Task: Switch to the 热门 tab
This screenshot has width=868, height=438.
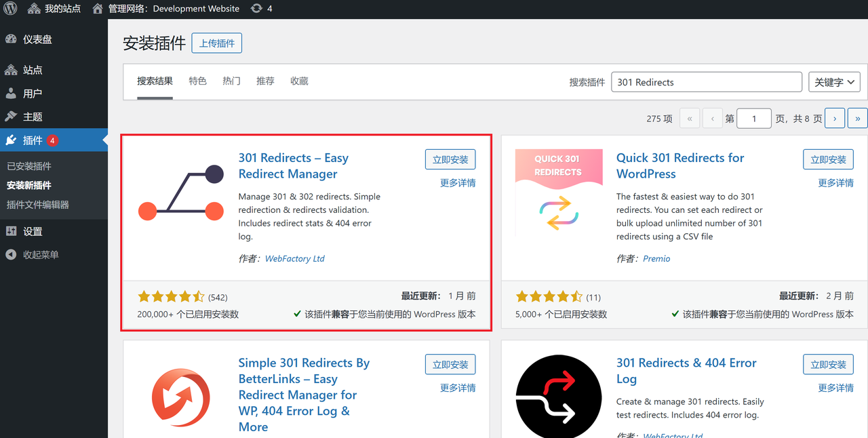Action: pos(231,81)
